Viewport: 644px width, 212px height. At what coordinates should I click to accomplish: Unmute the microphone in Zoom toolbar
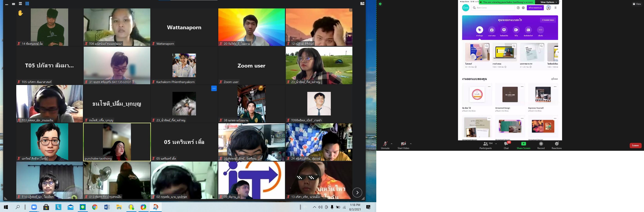coord(385,145)
